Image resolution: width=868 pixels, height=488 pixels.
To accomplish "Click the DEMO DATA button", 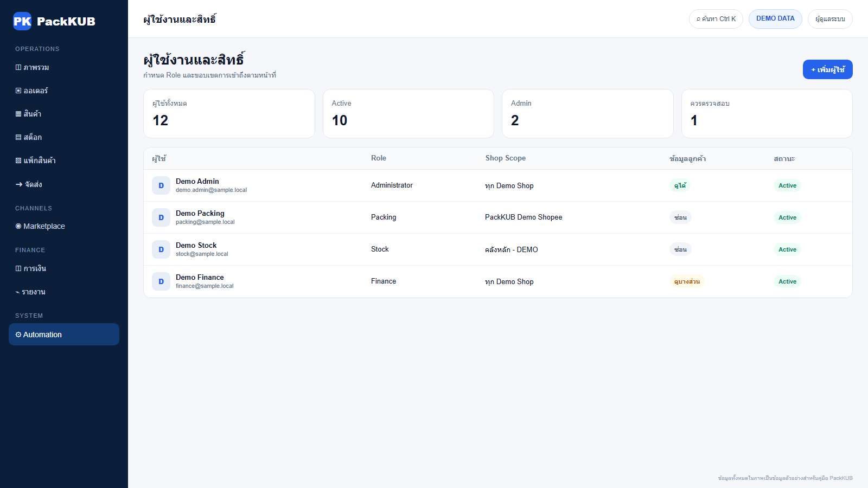I will point(775,19).
